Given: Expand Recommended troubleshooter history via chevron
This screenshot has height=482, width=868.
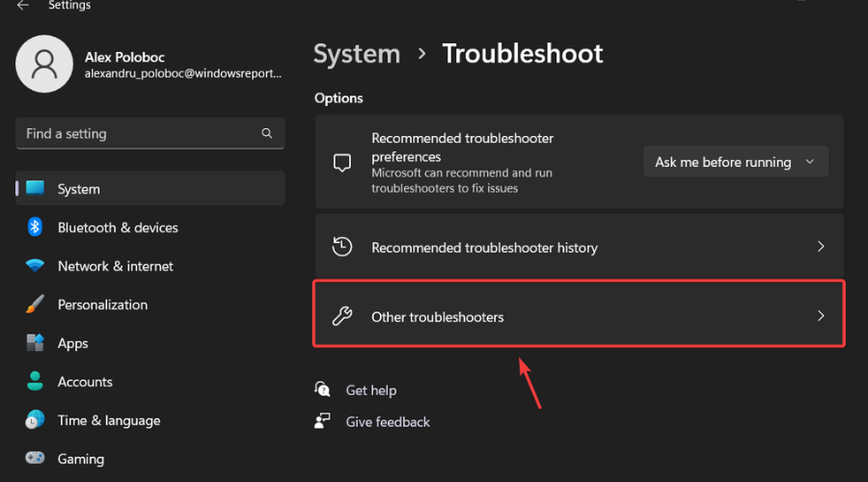Looking at the screenshot, I should (x=821, y=247).
